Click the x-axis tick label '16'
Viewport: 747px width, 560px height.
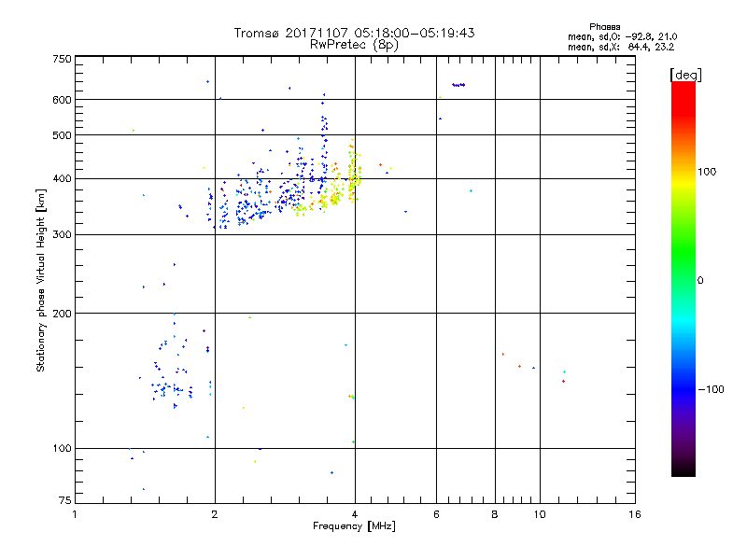point(635,514)
